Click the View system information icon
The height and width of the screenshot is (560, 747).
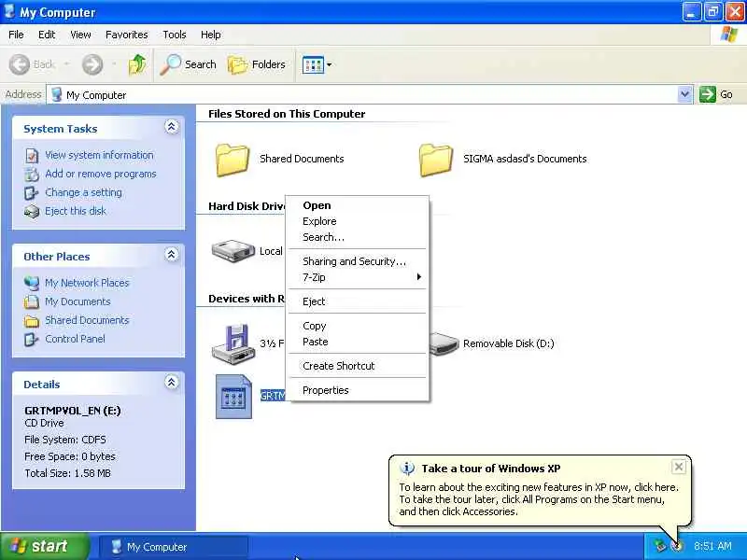point(32,156)
